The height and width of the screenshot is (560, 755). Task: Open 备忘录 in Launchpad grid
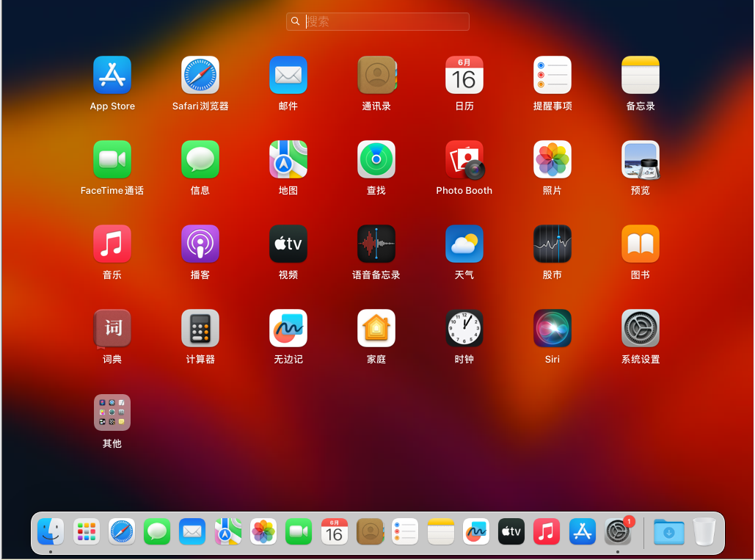pos(641,75)
